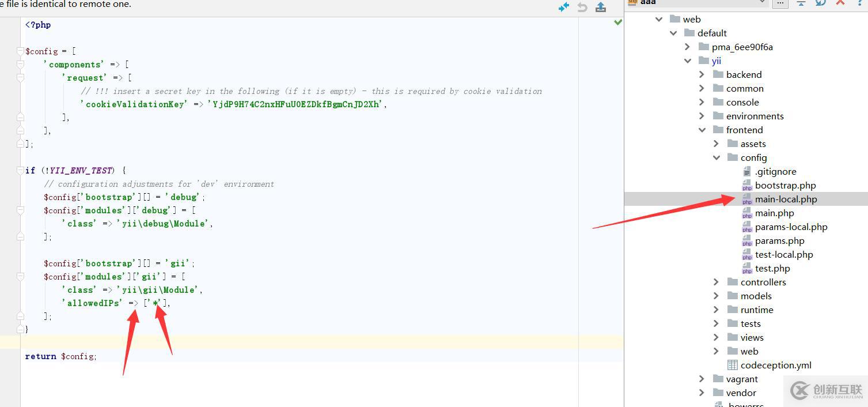
Task: Fold the if (!YII_ENV_TEST) block
Action: coord(20,171)
